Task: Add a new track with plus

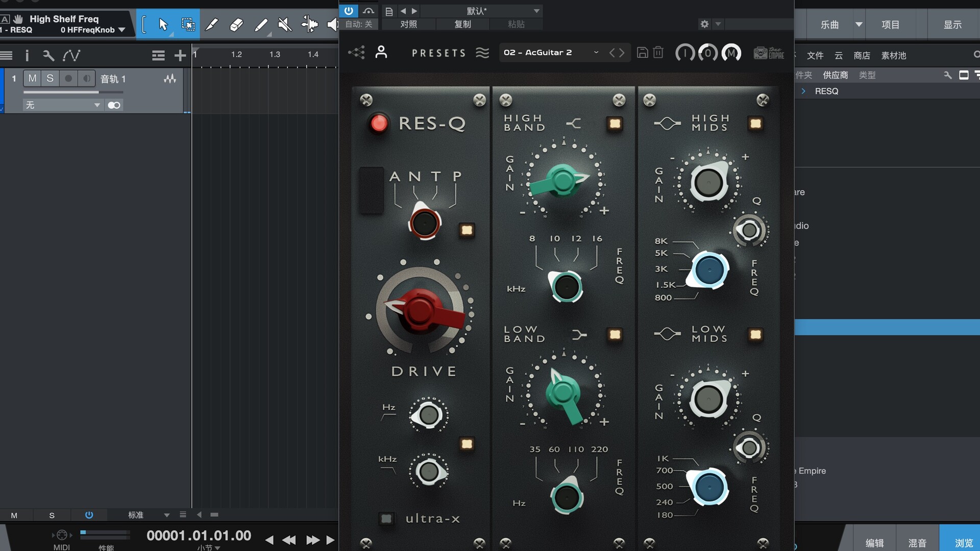Action: coord(180,55)
